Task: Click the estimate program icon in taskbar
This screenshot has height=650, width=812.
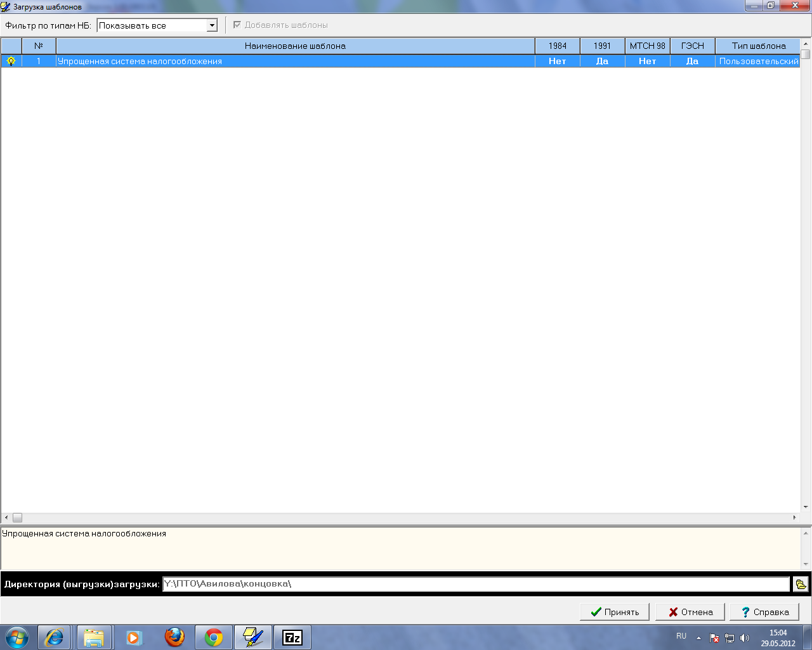Action: pos(253,637)
